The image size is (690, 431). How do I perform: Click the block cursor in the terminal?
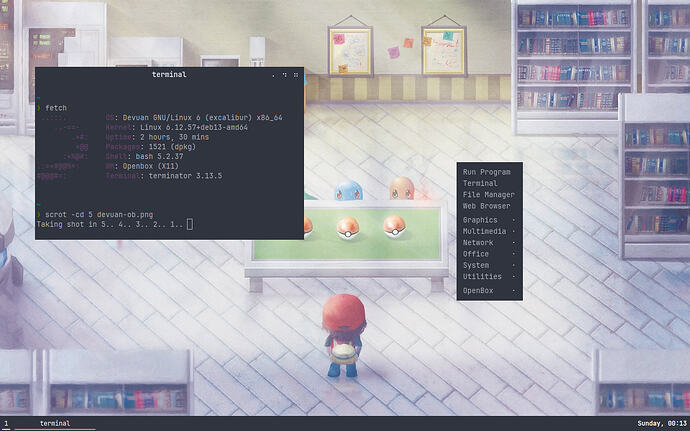coord(190,225)
